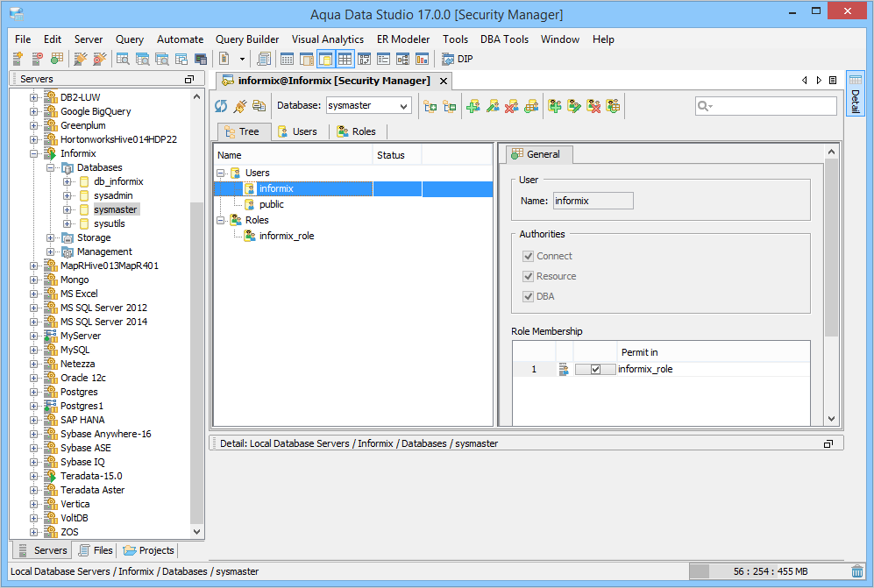Collapse the Databases node under Informix
Viewport: 874px width, 588px height.
50,167
